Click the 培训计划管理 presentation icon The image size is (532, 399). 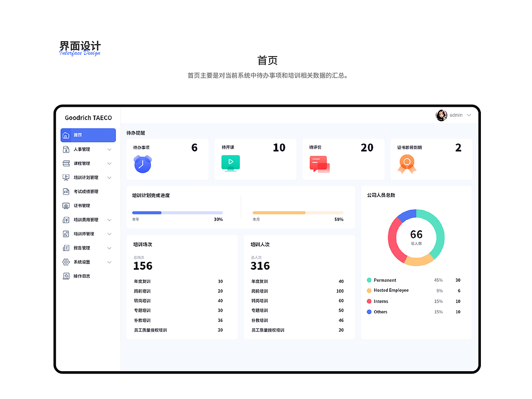pyautogui.click(x=66, y=178)
